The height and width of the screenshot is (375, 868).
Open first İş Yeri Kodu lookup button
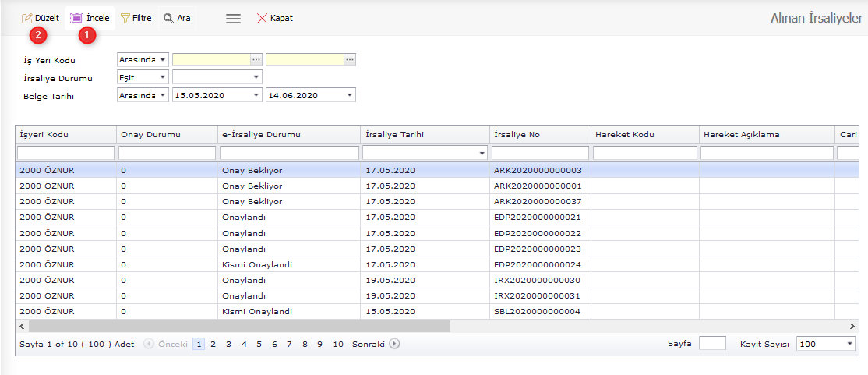(x=256, y=59)
